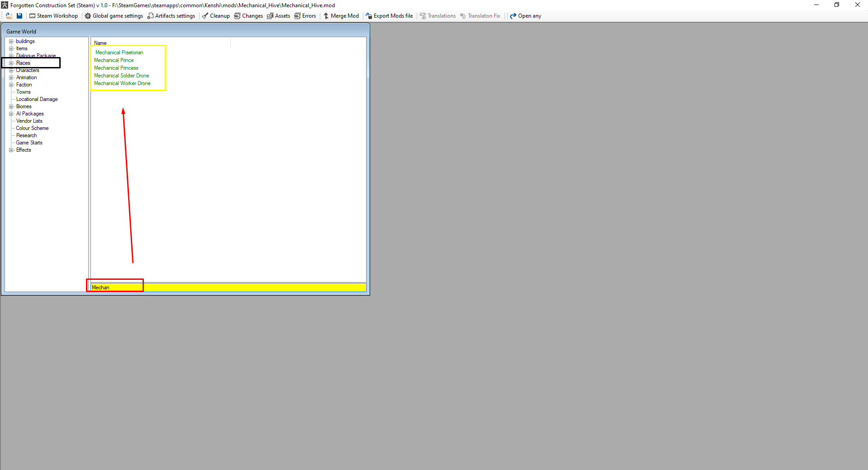Open Steam Workshop from the toolbar
The height and width of the screenshot is (470, 868).
click(53, 16)
